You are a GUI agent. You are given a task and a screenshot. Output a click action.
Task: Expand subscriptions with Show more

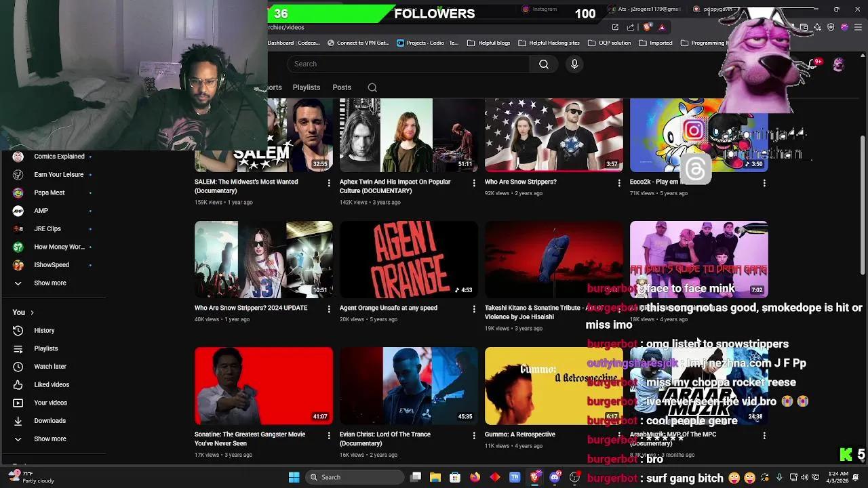click(x=50, y=283)
